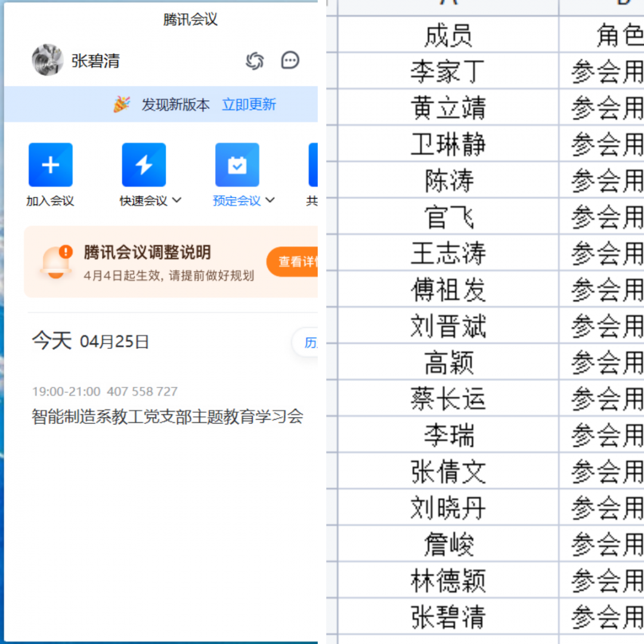The width and height of the screenshot is (644, 644).
Task: Open the 智能制造系教工党支部主题教育学习会 meeting
Action: pos(168,416)
